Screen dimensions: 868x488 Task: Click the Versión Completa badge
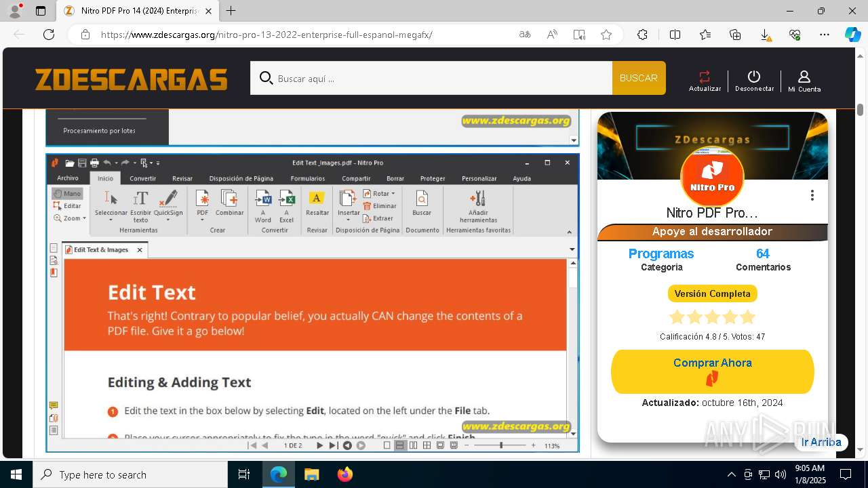[712, 293]
